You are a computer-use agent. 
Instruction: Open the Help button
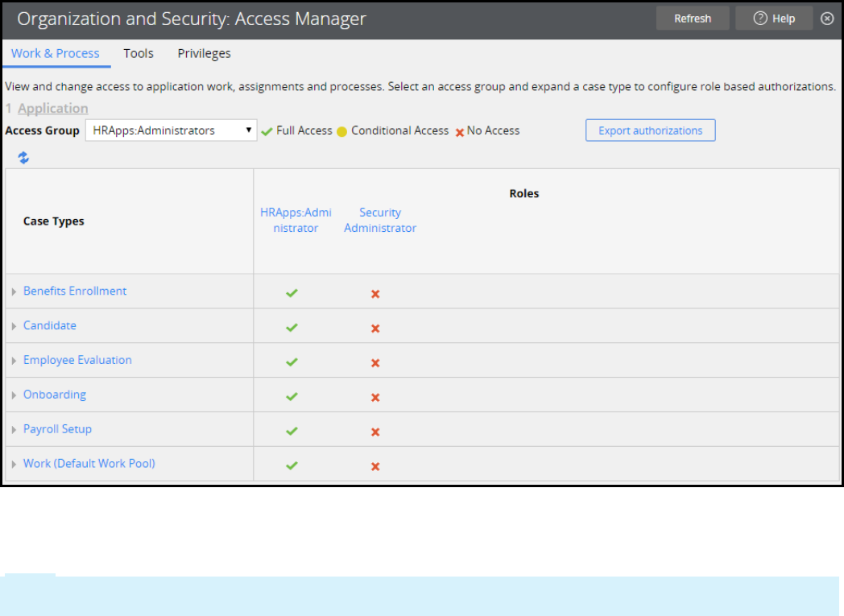[774, 19]
